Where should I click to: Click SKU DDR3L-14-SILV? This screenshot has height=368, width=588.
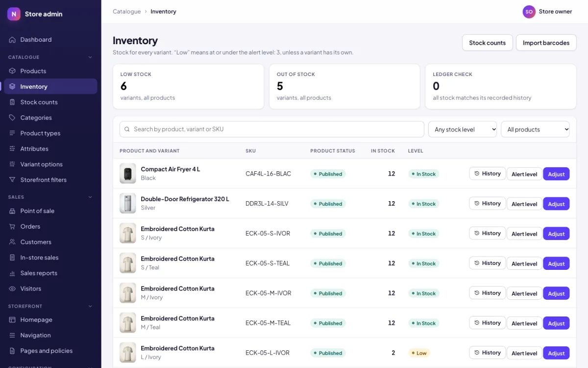(x=267, y=204)
